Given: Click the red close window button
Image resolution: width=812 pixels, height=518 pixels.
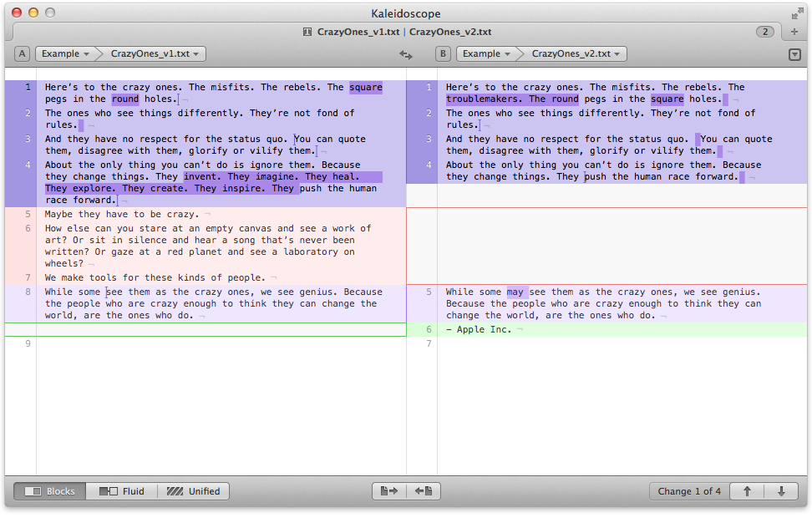Looking at the screenshot, I should 17,13.
